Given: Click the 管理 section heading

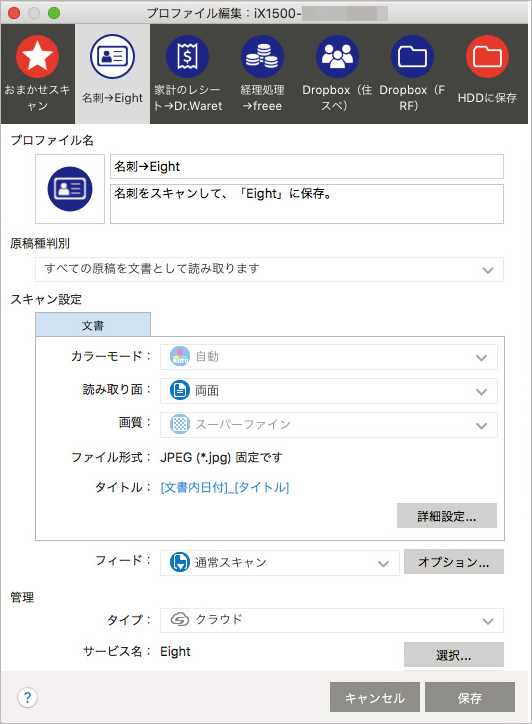Looking at the screenshot, I should click(x=22, y=597).
